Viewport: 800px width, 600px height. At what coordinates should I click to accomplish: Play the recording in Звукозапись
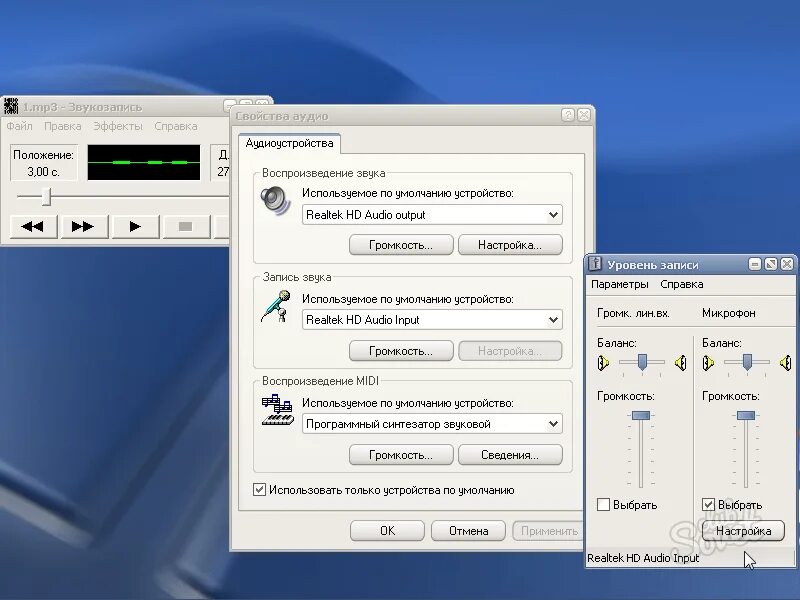coord(135,227)
